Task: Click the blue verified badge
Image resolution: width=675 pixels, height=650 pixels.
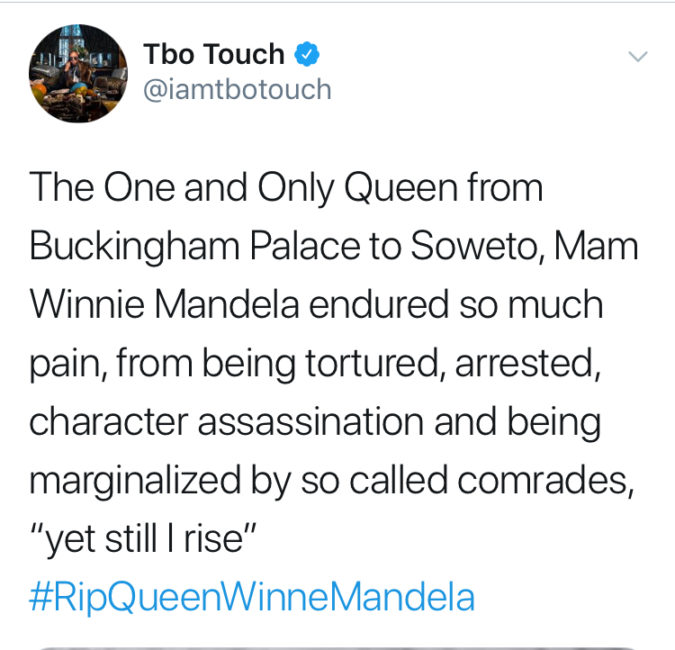Action: pos(310,54)
